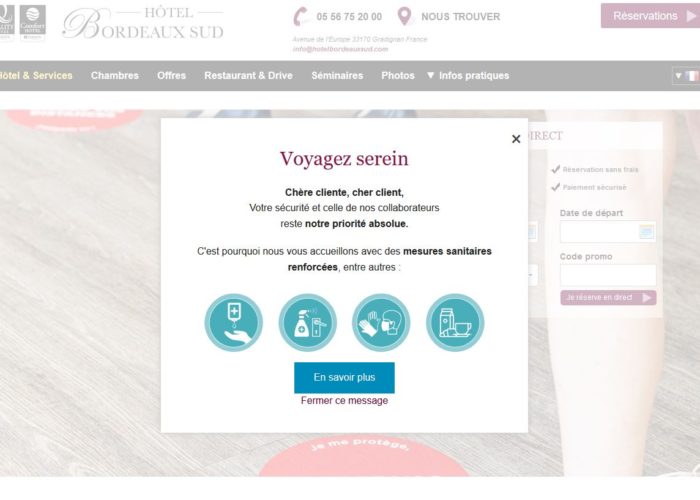Click the packaged breakfast icon
700x500 pixels.
click(x=455, y=322)
